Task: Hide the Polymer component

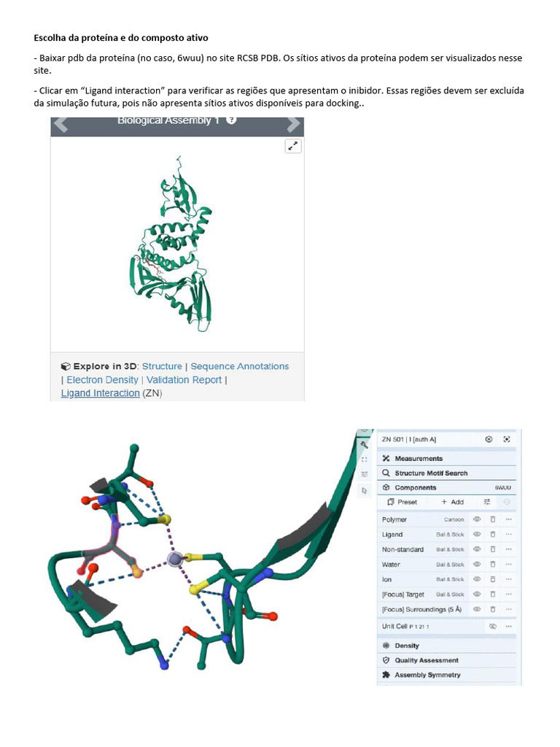Action: click(x=477, y=519)
